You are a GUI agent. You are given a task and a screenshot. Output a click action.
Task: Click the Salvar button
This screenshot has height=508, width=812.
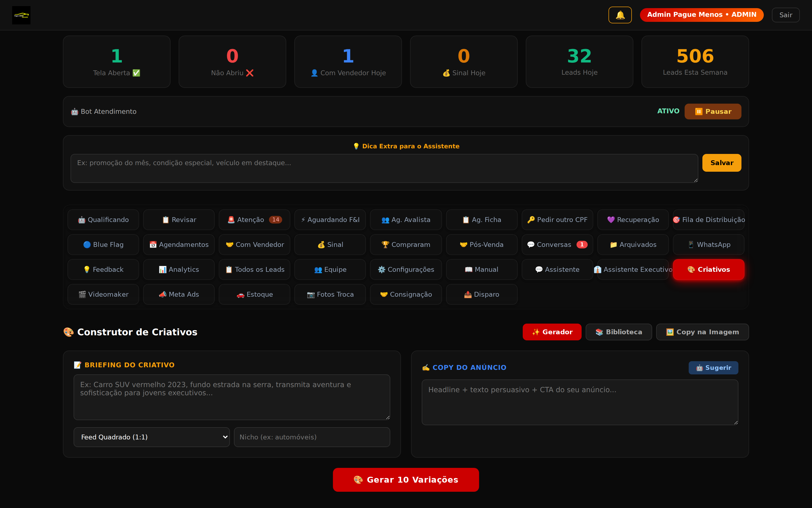coord(722,163)
